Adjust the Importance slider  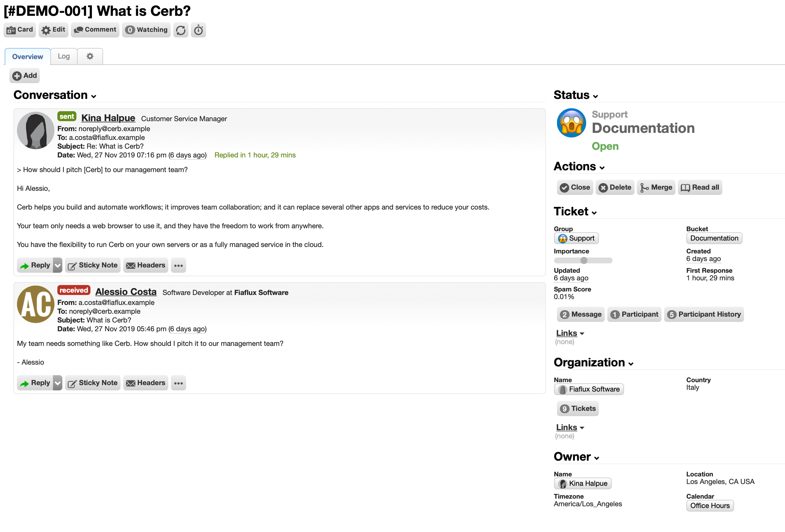coord(583,260)
